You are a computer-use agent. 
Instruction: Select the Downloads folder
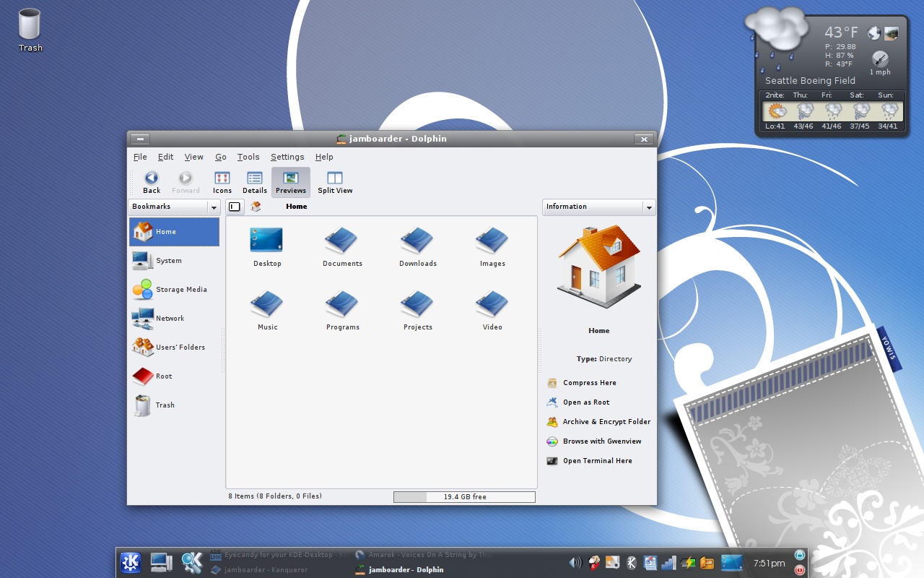pos(417,246)
